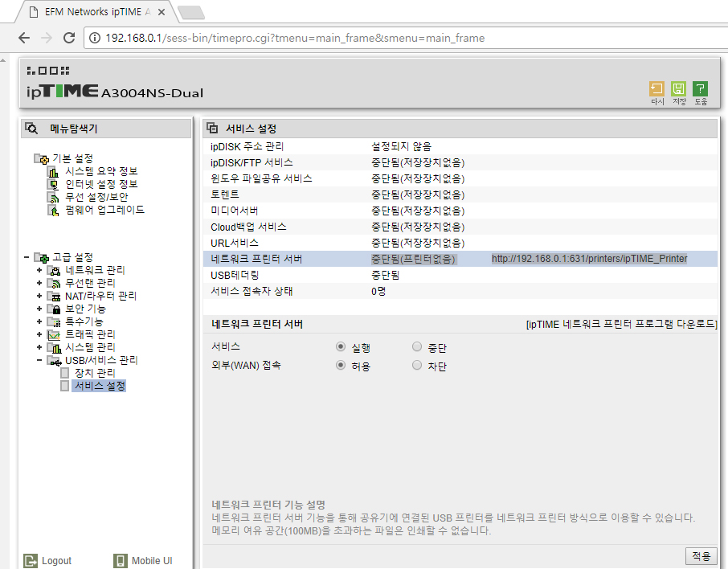
Task: Select 차단 radio for 외부(WAN) 접속
Action: point(417,365)
